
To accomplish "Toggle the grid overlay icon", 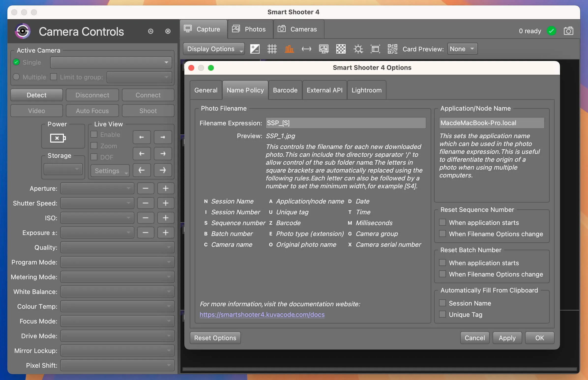I will pos(272,49).
